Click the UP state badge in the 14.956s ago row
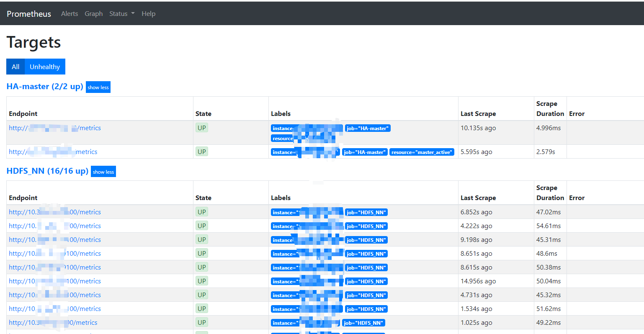This screenshot has height=334, width=644. (202, 281)
